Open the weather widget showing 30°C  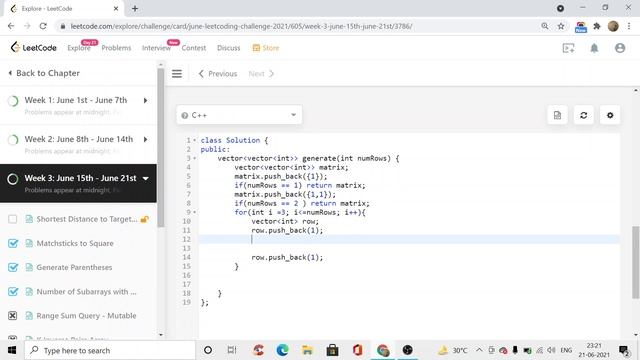click(452, 350)
